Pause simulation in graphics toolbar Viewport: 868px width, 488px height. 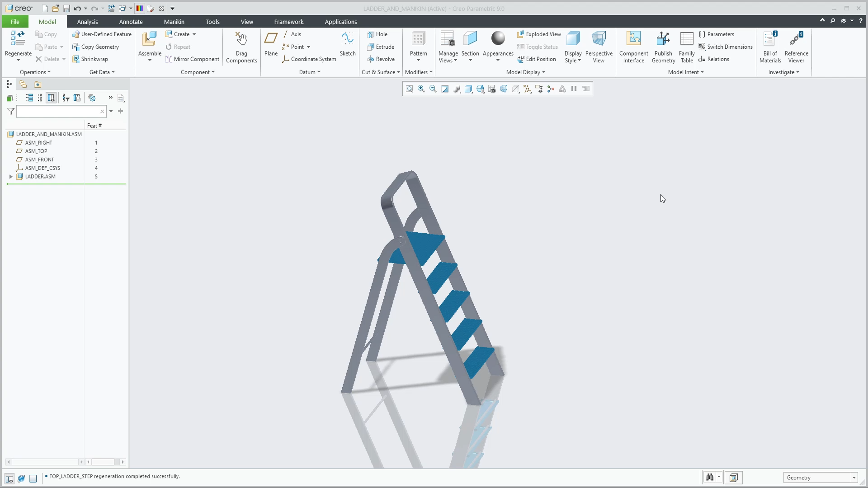click(x=574, y=89)
